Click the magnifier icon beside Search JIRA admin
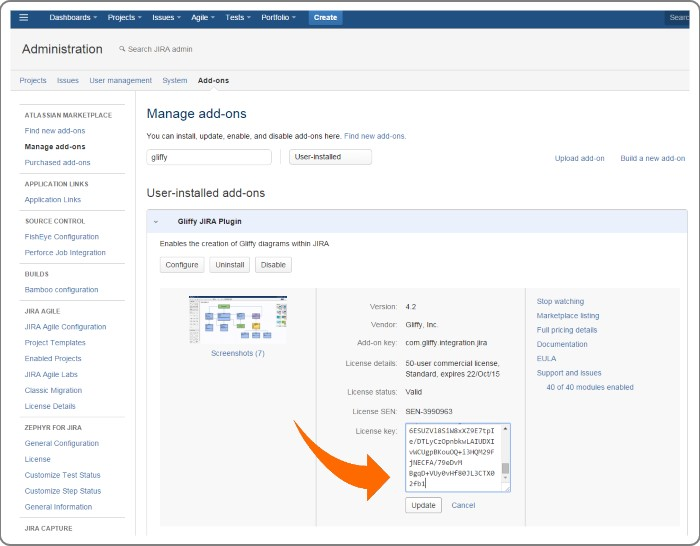Image resolution: width=700 pixels, height=546 pixels. click(x=122, y=49)
